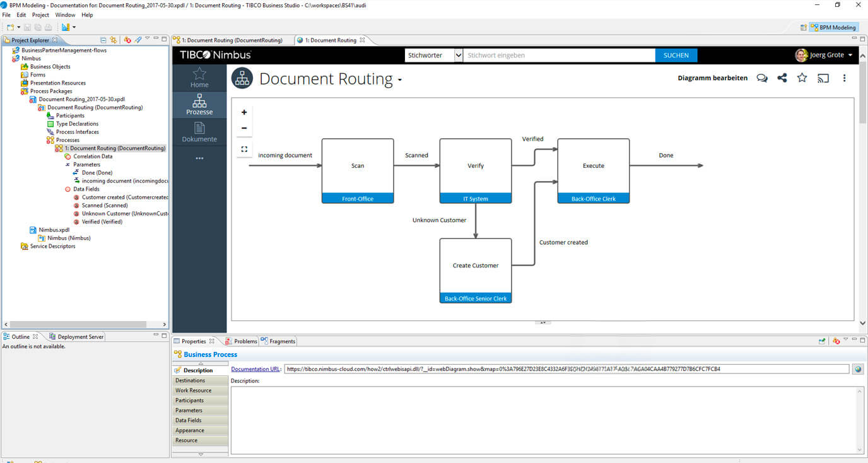The width and height of the screenshot is (868, 463).
Task: Open the Help menu
Action: coord(87,15)
